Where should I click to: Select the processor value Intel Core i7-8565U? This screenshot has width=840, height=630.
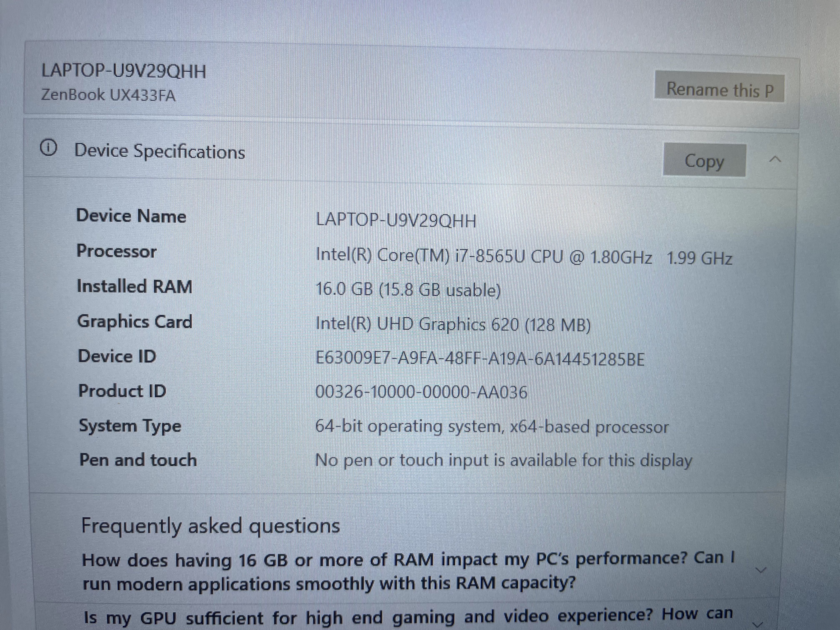(524, 257)
